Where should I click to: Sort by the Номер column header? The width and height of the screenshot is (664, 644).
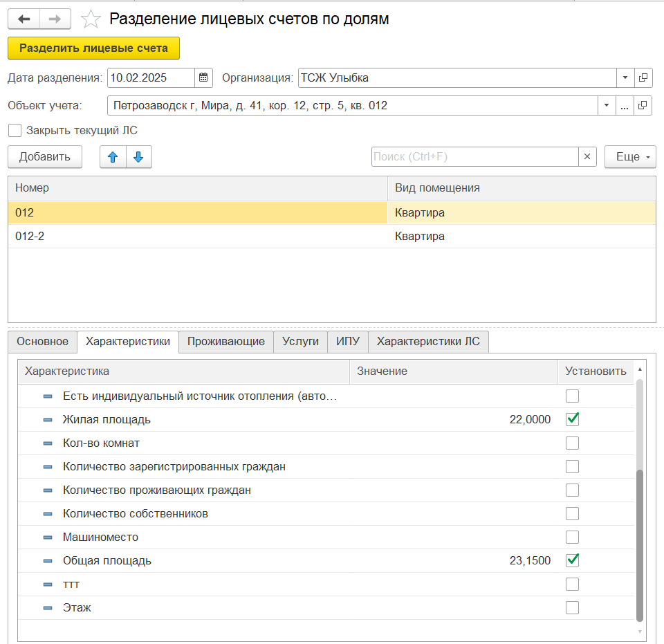click(x=198, y=188)
